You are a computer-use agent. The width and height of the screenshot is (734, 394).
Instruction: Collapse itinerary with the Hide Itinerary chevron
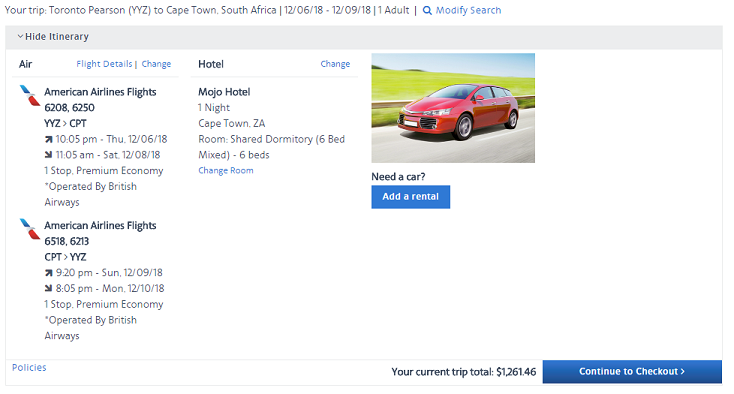[x=20, y=36]
